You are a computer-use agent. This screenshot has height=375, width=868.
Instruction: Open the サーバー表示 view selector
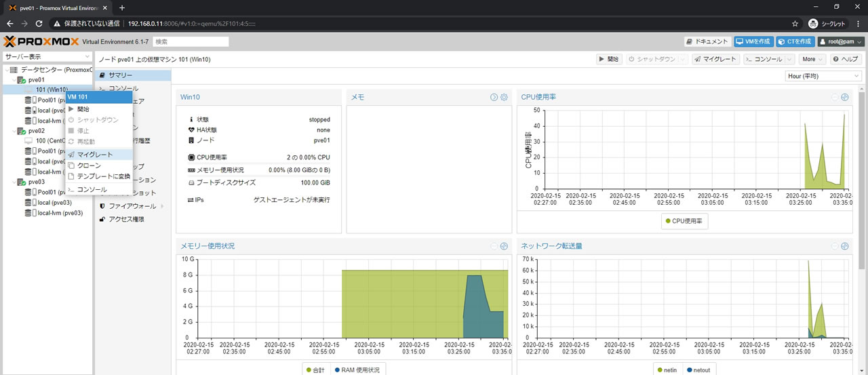point(47,57)
